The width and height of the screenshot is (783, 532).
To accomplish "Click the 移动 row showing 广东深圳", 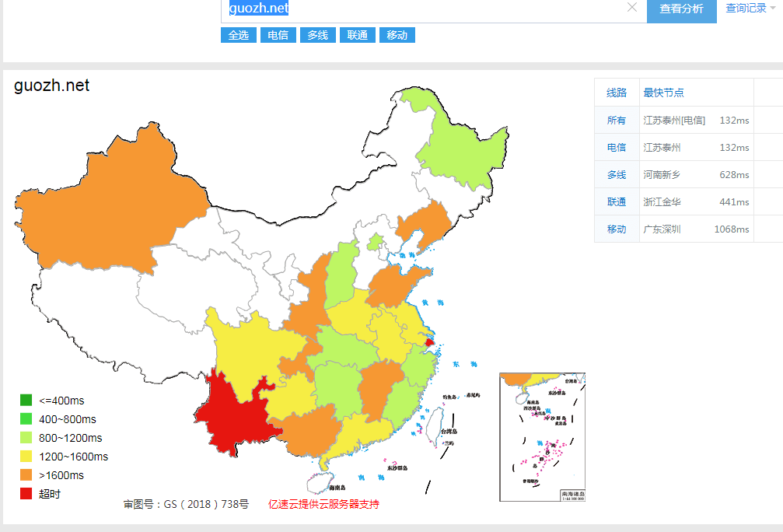I will (x=673, y=229).
